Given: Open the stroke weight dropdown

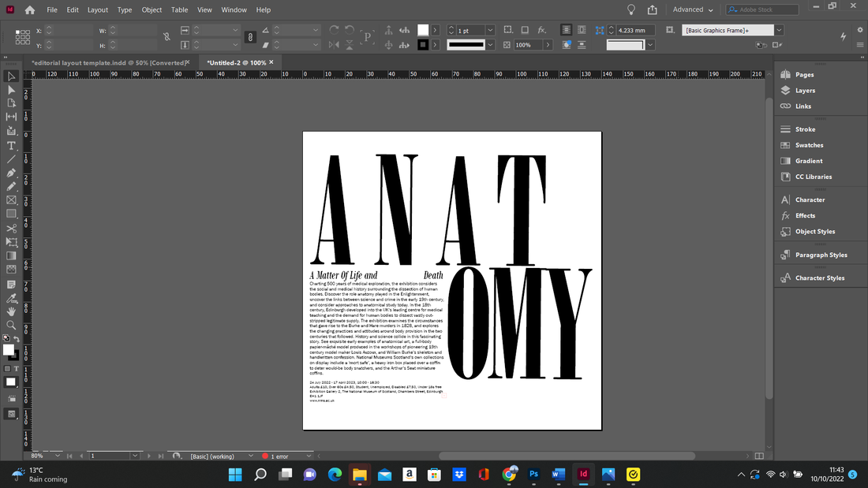Looking at the screenshot, I should (490, 31).
